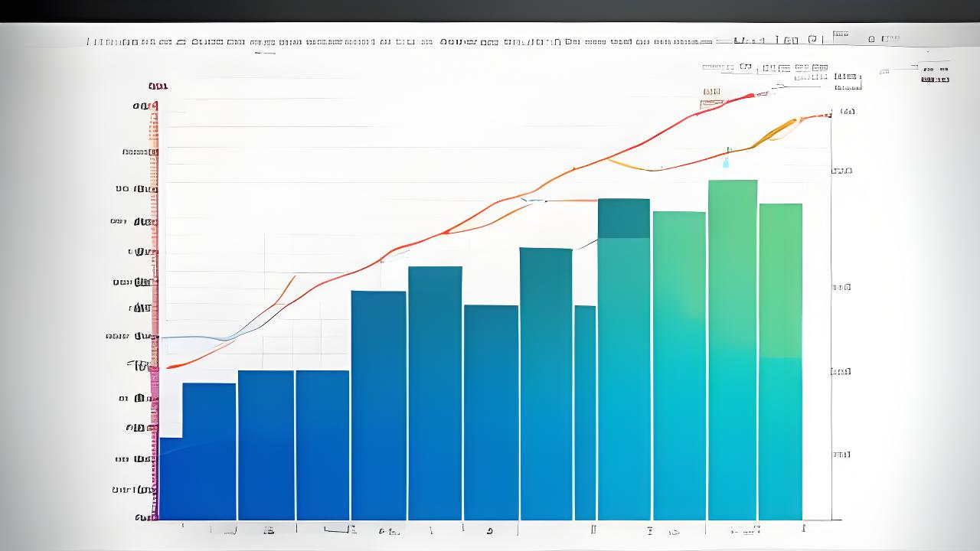Click the top label on the right axis
The height and width of the screenshot is (551, 980).
[847, 112]
